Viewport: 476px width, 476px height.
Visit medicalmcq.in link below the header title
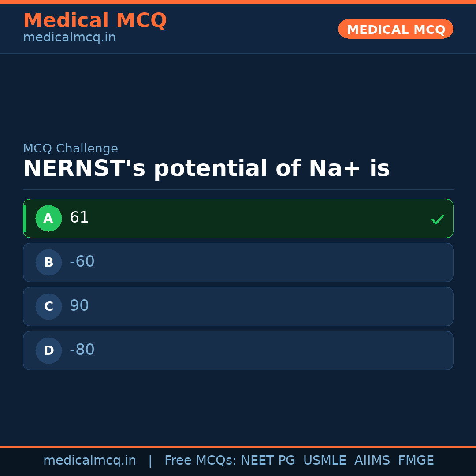[69, 38]
